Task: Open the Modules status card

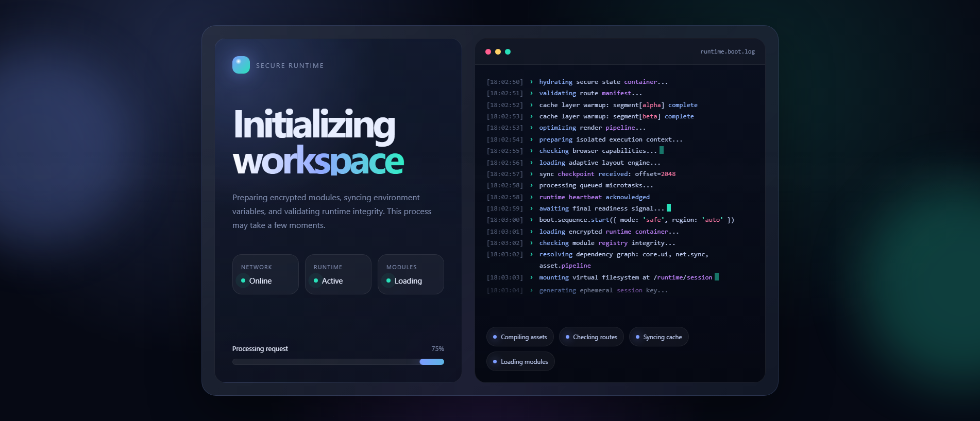Action: (411, 274)
